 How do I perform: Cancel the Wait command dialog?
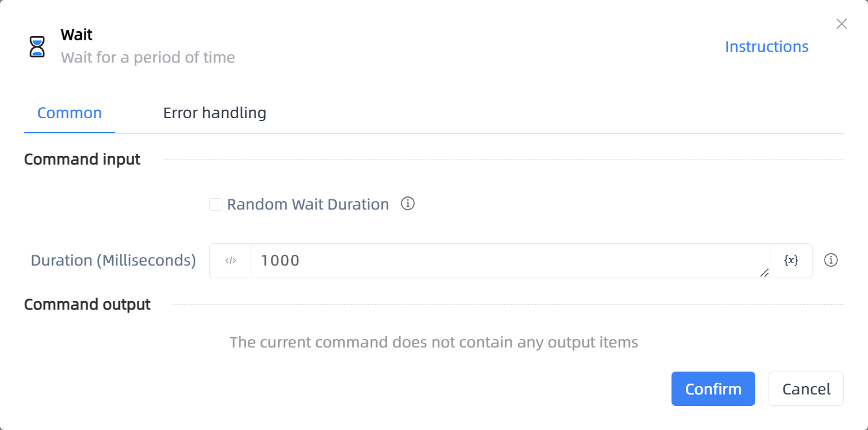(x=806, y=389)
